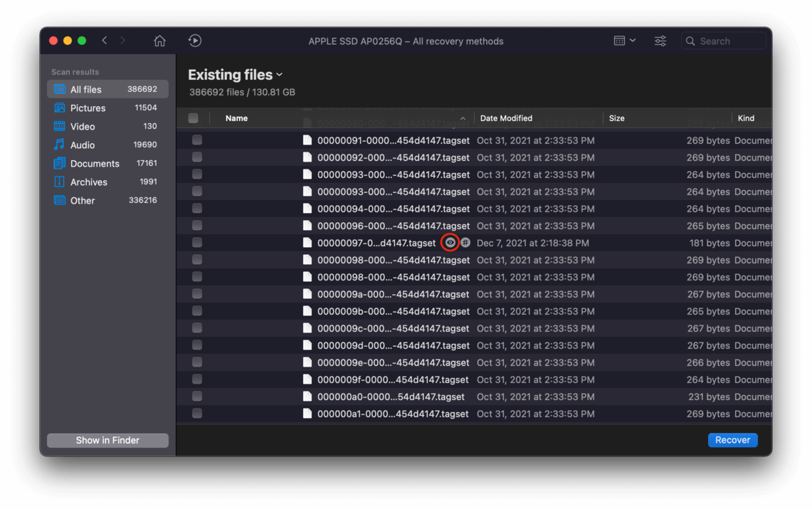Check the box for 00000096 tagset row

tap(197, 225)
